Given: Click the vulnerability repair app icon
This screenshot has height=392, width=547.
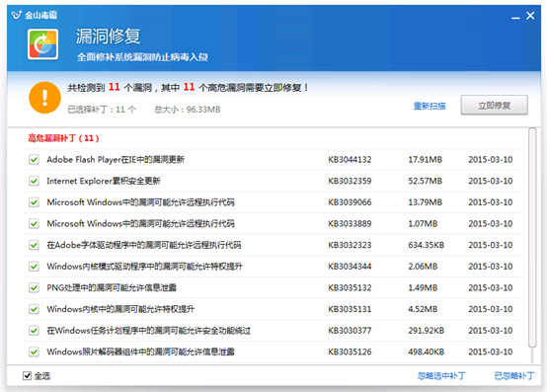Looking at the screenshot, I should point(42,44).
